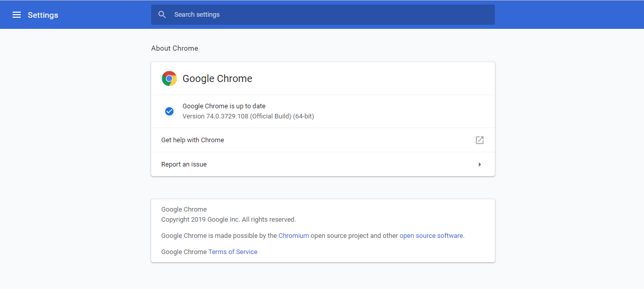Click the blue up-to-date checkmark icon
This screenshot has width=644, height=289.
point(169,111)
